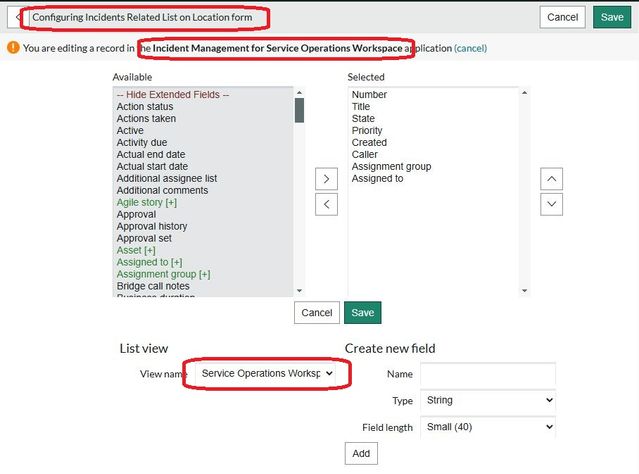Select Approval set in Available list

tap(144, 238)
